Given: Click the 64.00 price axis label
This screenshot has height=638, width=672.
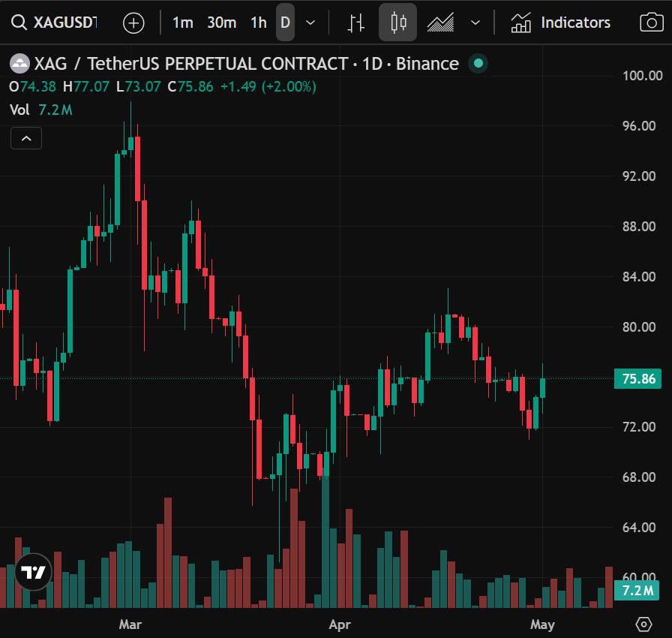Looking at the screenshot, I should pos(638,527).
